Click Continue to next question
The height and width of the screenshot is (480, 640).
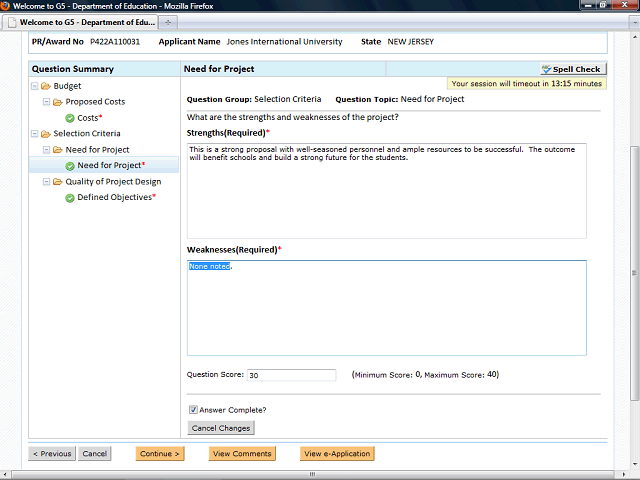160,453
